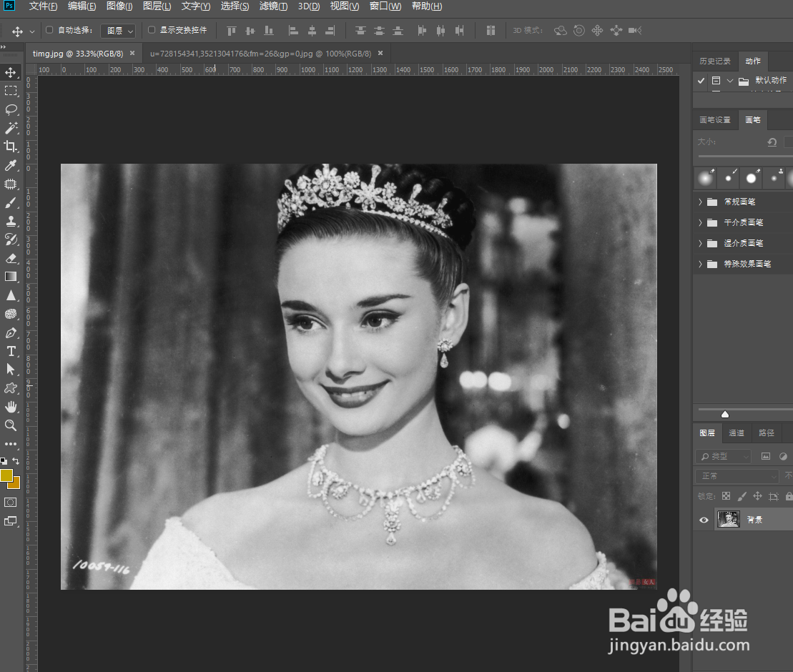Select the Crop tool
Viewport: 793px width, 672px height.
[11, 147]
